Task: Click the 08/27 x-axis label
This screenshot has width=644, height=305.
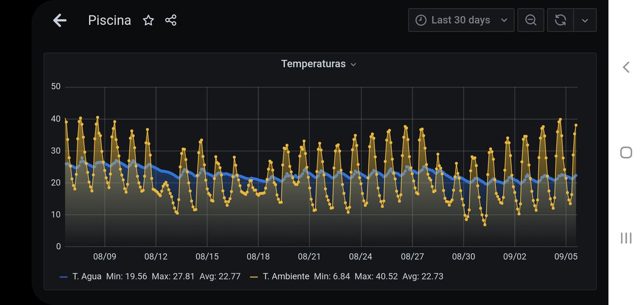Action: pyautogui.click(x=412, y=257)
